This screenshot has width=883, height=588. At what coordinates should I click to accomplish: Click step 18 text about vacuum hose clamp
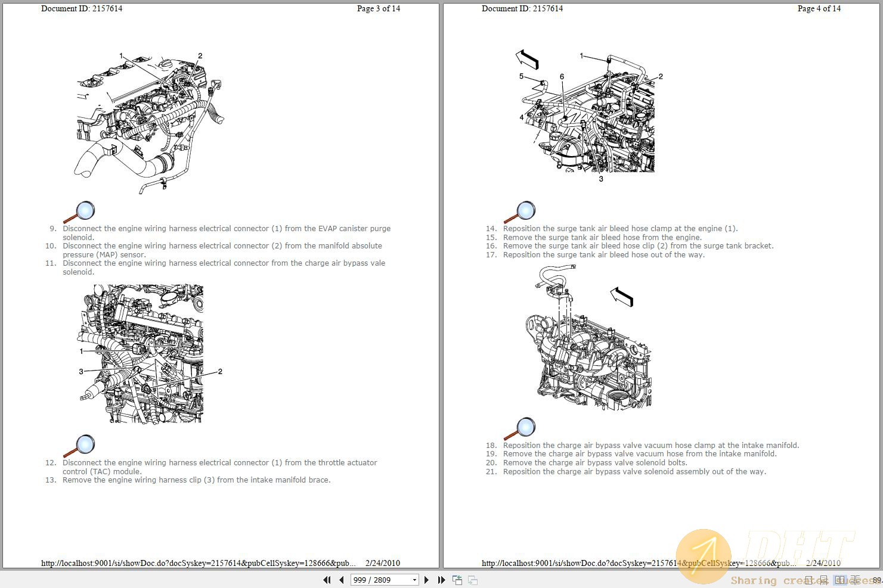pyautogui.click(x=651, y=446)
